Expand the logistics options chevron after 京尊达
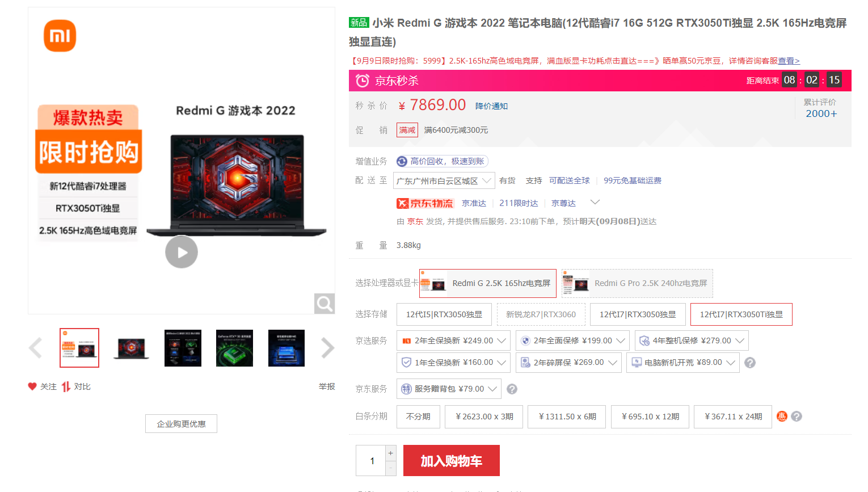Viewport: 868px width, 492px height. (x=595, y=202)
